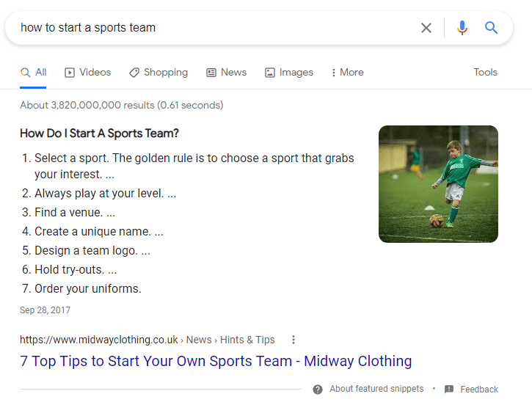Switch to the Shopping tab
532x413 pixels.
coord(158,72)
